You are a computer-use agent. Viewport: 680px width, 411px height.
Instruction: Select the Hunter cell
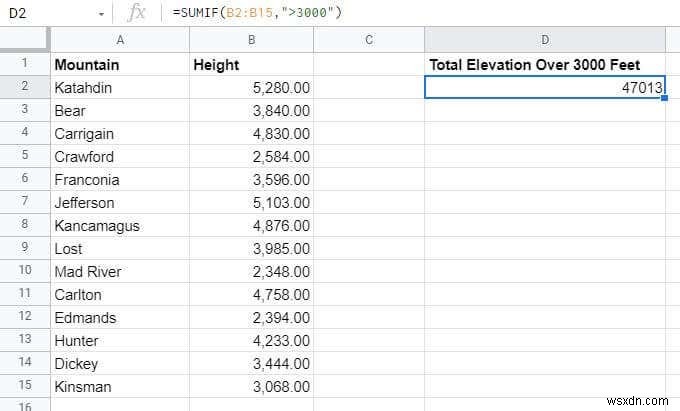(120, 340)
